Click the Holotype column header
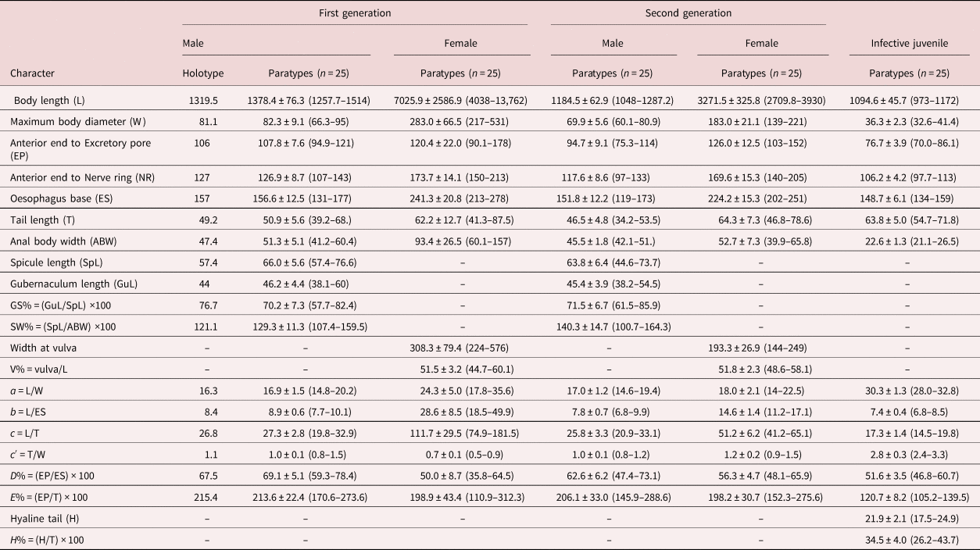Image resolution: width=980 pixels, height=550 pixels. pyautogui.click(x=202, y=73)
